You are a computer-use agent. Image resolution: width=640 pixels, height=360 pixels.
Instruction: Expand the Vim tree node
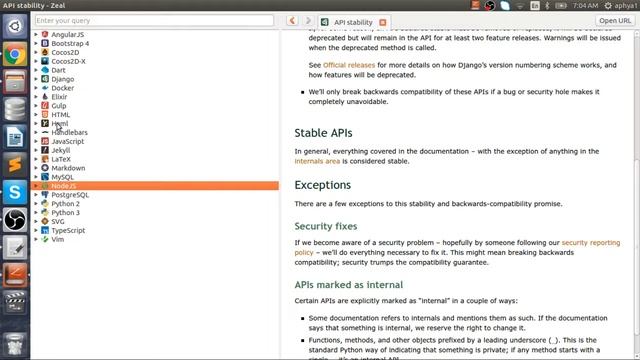(36, 239)
